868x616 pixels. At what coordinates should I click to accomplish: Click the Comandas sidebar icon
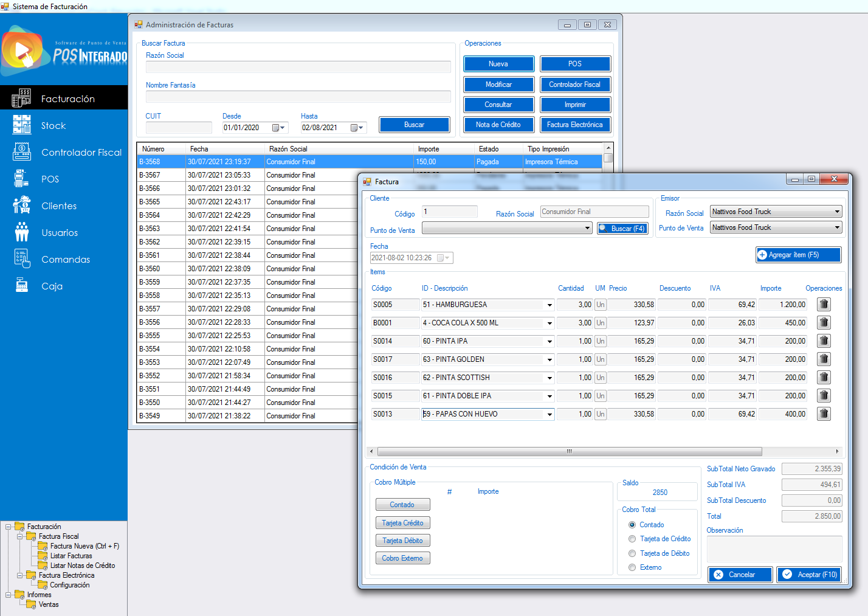click(21, 258)
